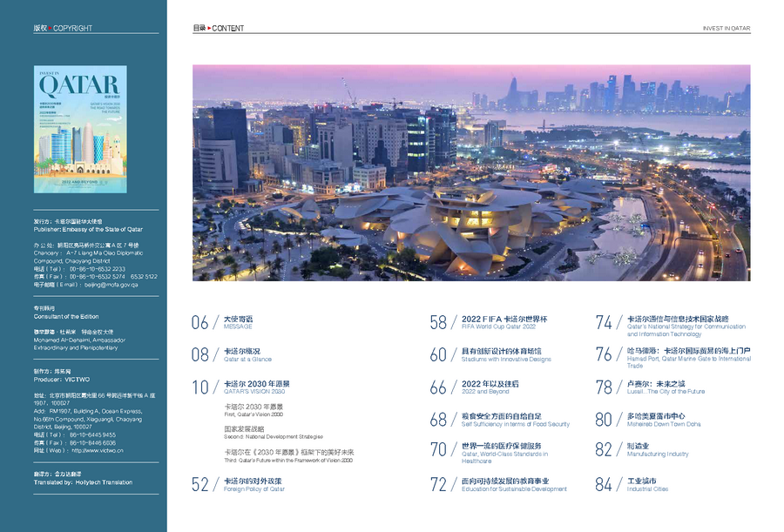Viewport: 784px width, 532px height.
Task: Open the 66 2022 and Beyond entry
Action: [x=475, y=387]
